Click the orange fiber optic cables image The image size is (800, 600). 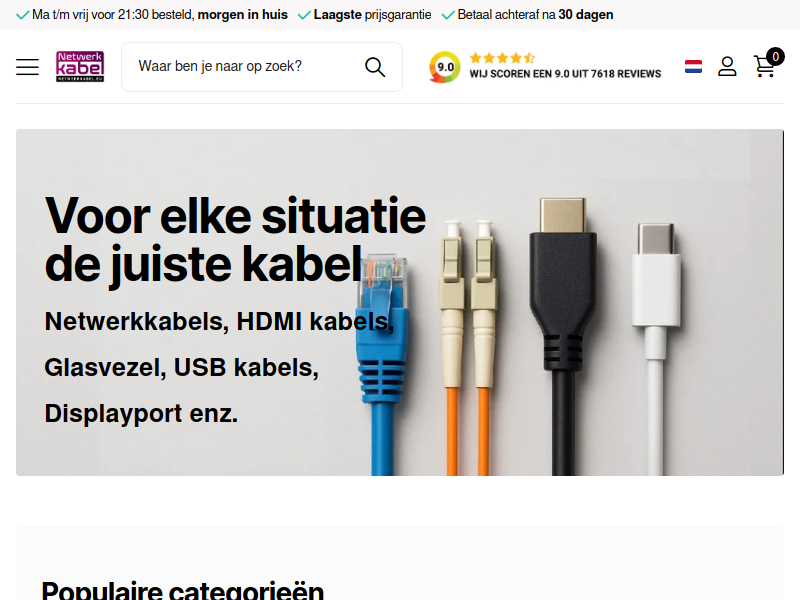click(x=468, y=348)
